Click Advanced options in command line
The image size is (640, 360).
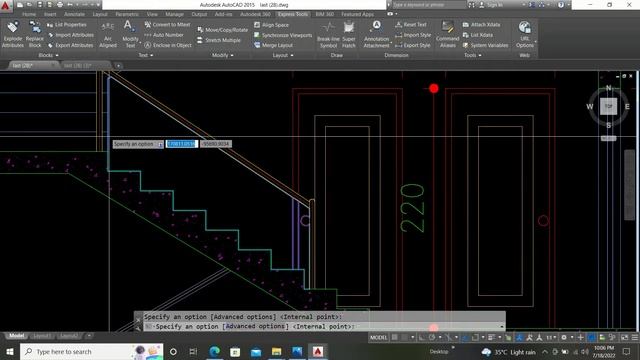pyautogui.click(x=256, y=327)
